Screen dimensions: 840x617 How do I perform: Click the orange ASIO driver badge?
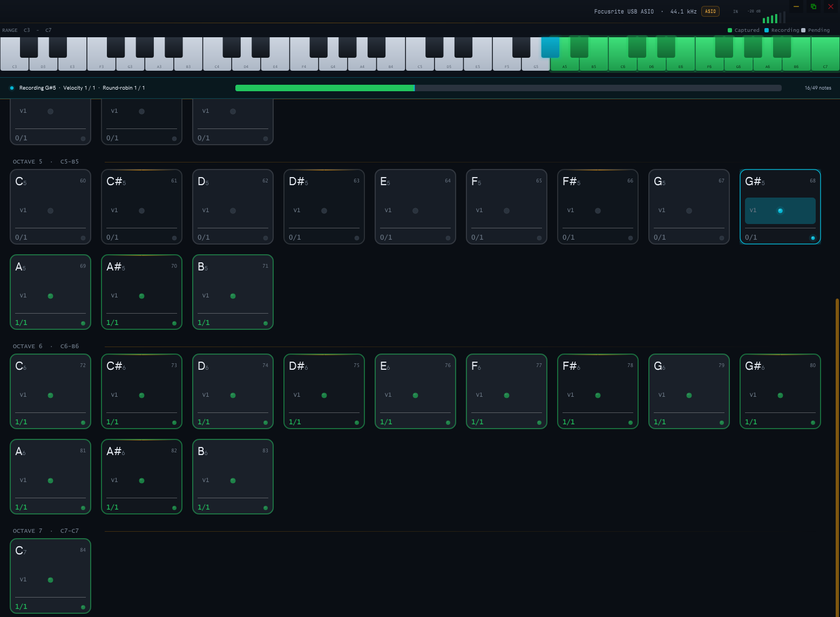point(710,11)
